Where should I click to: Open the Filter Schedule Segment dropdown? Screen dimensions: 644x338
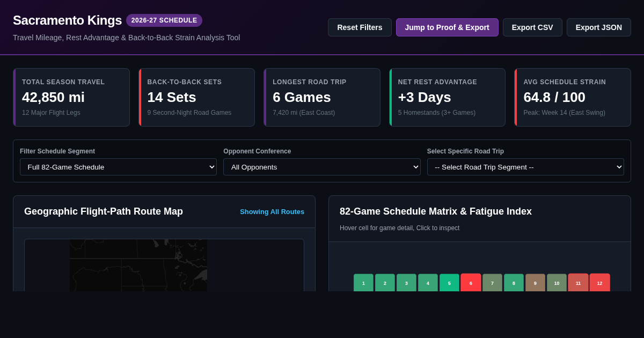point(118,167)
